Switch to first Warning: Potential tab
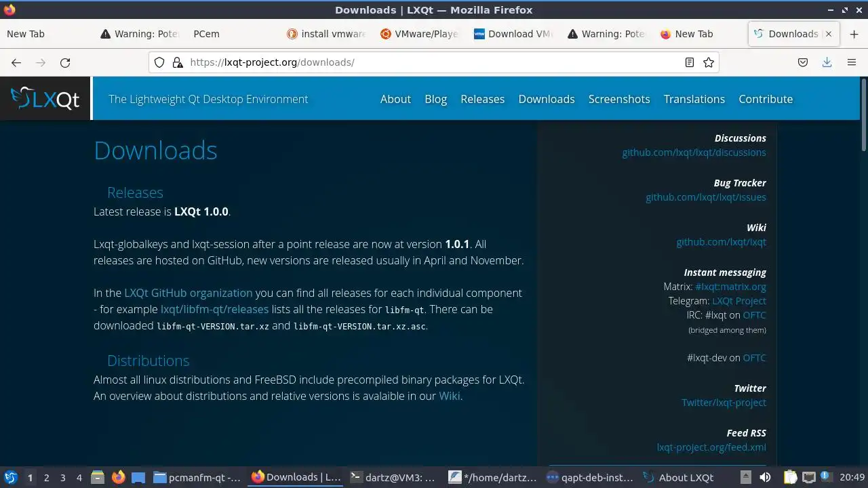868x488 pixels. pyautogui.click(x=138, y=34)
